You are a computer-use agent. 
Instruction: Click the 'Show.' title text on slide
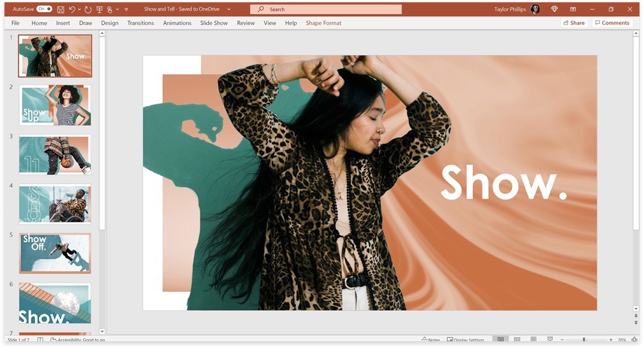point(503,183)
